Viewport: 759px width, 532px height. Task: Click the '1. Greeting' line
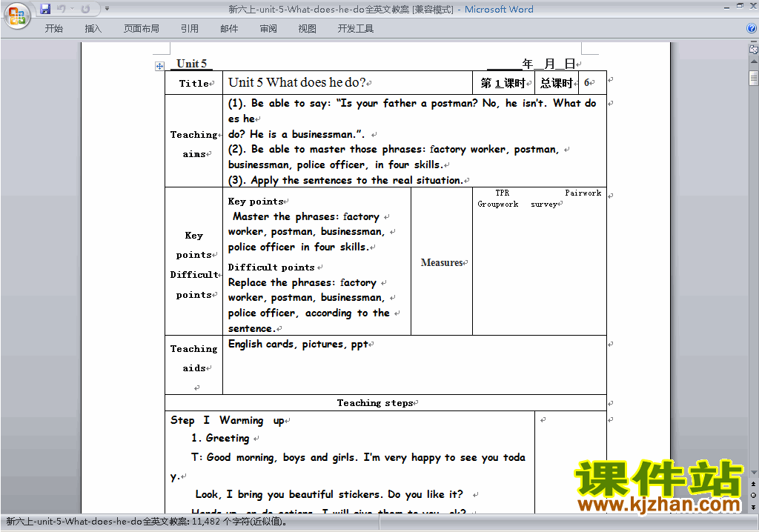click(x=220, y=438)
